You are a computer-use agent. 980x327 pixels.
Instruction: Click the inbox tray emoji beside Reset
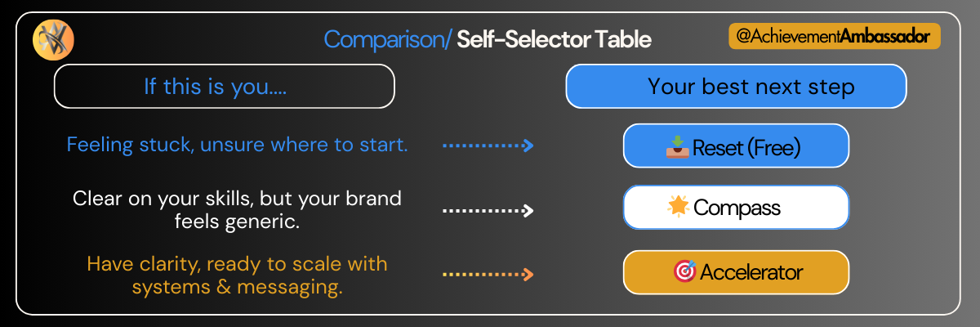(x=678, y=147)
